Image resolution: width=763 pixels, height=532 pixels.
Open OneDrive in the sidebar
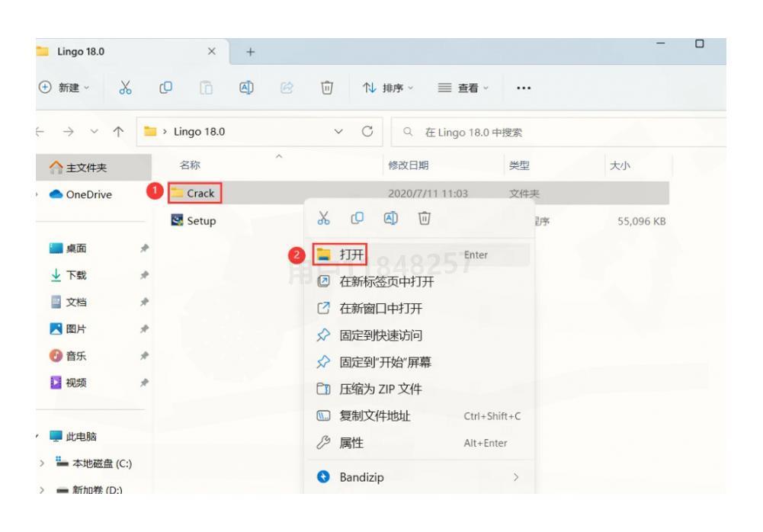click(81, 194)
